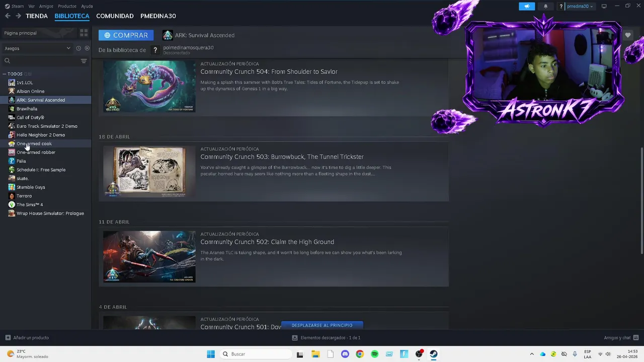644x362 pixels.
Task: Open Community Crunch 503 Burrowbuck thumbnail
Action: [149, 171]
